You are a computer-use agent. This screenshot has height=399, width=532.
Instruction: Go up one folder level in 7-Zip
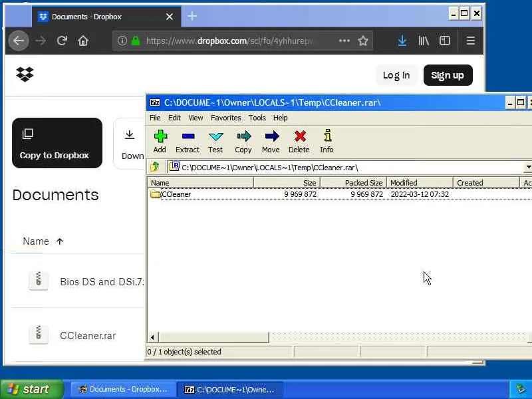(155, 167)
